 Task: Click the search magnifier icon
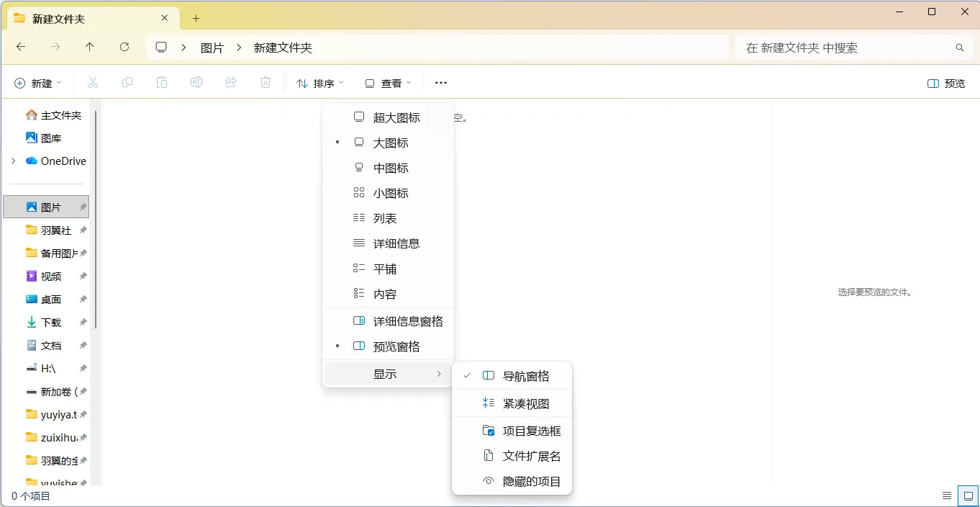pyautogui.click(x=960, y=48)
